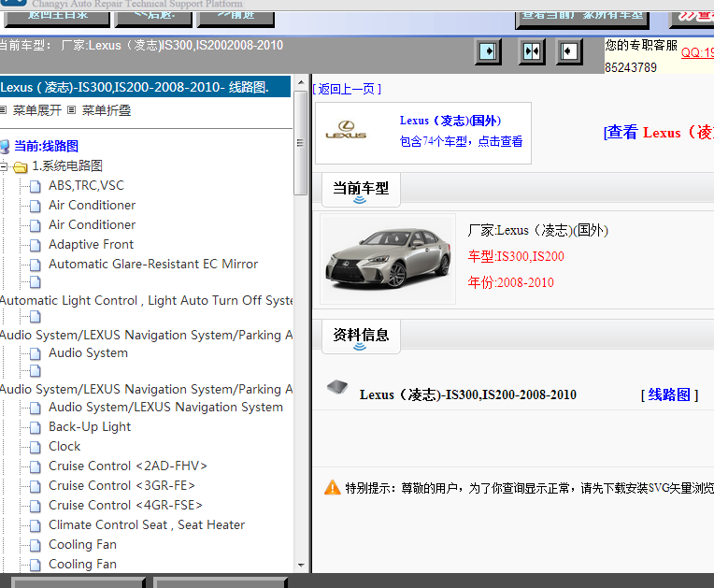Click the Lexus car thumbnail photo
This screenshot has width=714, height=588.
tap(387, 259)
